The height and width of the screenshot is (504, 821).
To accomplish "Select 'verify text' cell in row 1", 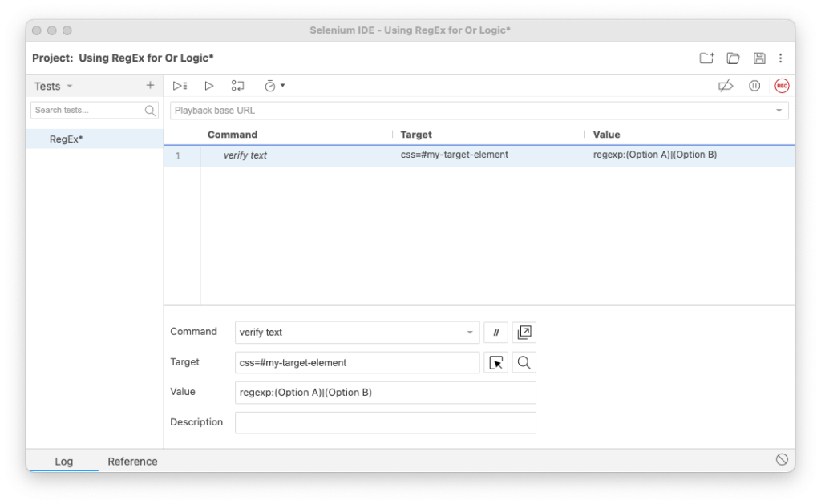I will pyautogui.click(x=245, y=155).
